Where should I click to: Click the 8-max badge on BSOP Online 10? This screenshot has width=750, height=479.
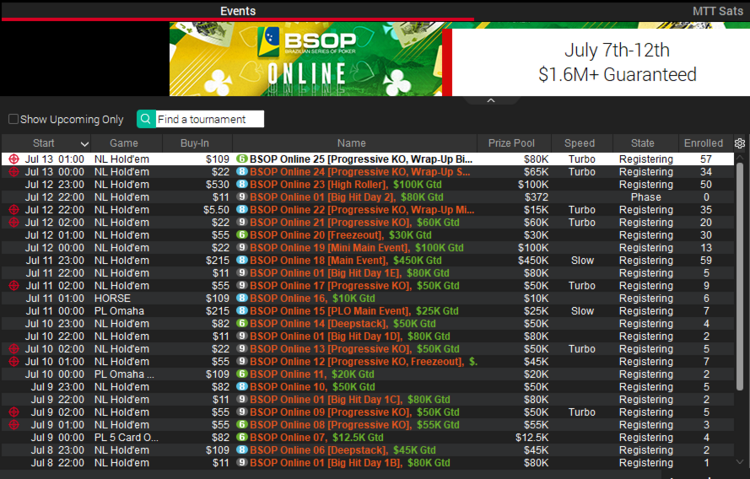(242, 387)
